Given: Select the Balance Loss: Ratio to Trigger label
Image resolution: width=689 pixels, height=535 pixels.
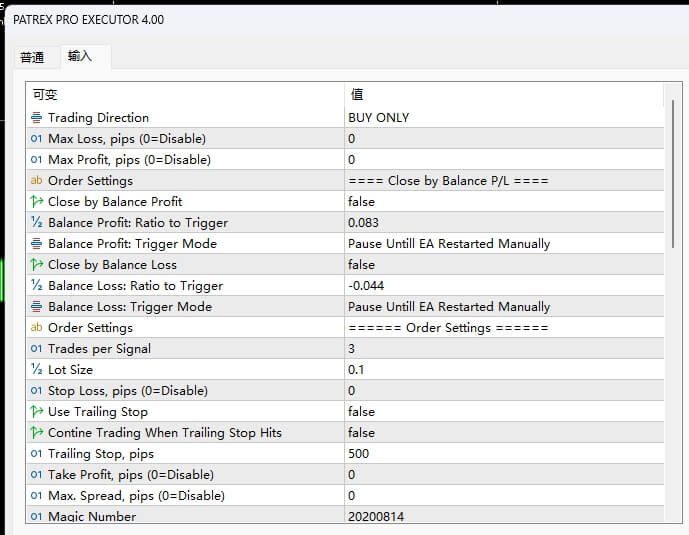Looking at the screenshot, I should point(135,286).
